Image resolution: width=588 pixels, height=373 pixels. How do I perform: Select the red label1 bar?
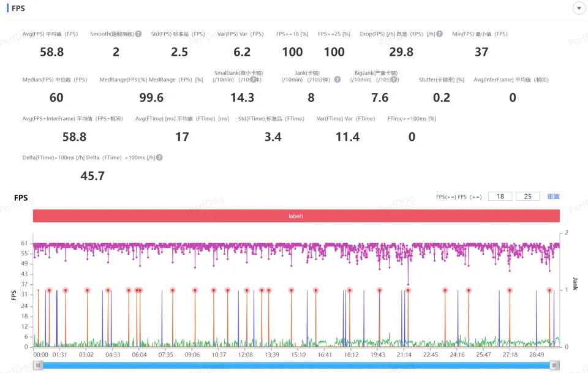coord(296,216)
